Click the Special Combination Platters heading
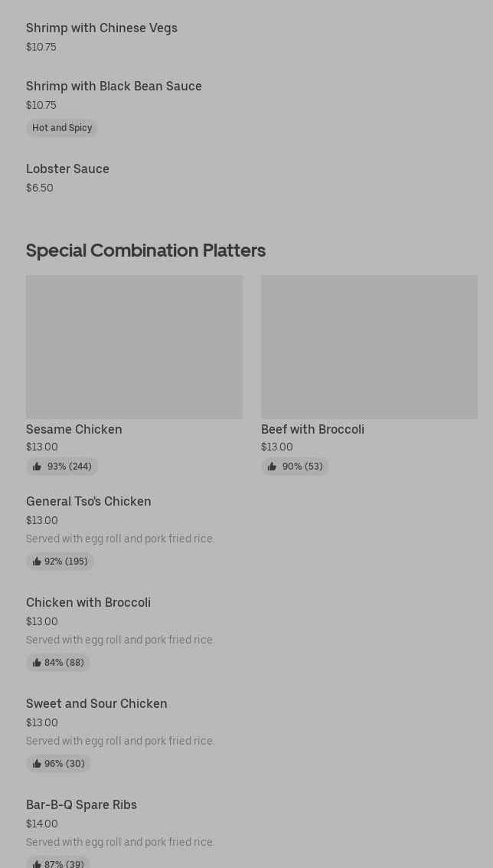Viewport: 493px width, 868px height. tap(145, 251)
